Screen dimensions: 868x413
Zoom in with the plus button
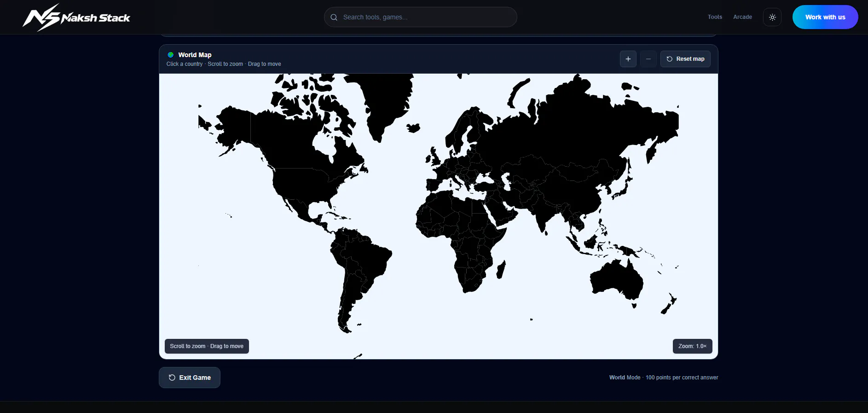click(628, 59)
